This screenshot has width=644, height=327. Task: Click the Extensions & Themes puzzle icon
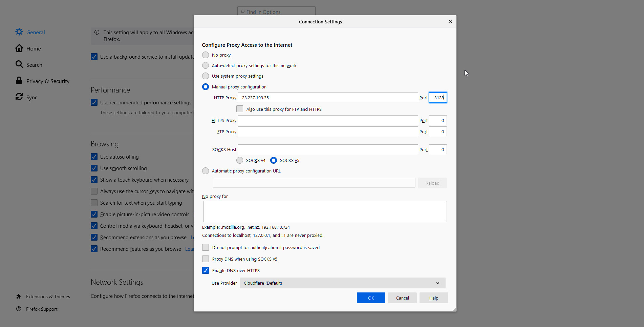click(19, 297)
